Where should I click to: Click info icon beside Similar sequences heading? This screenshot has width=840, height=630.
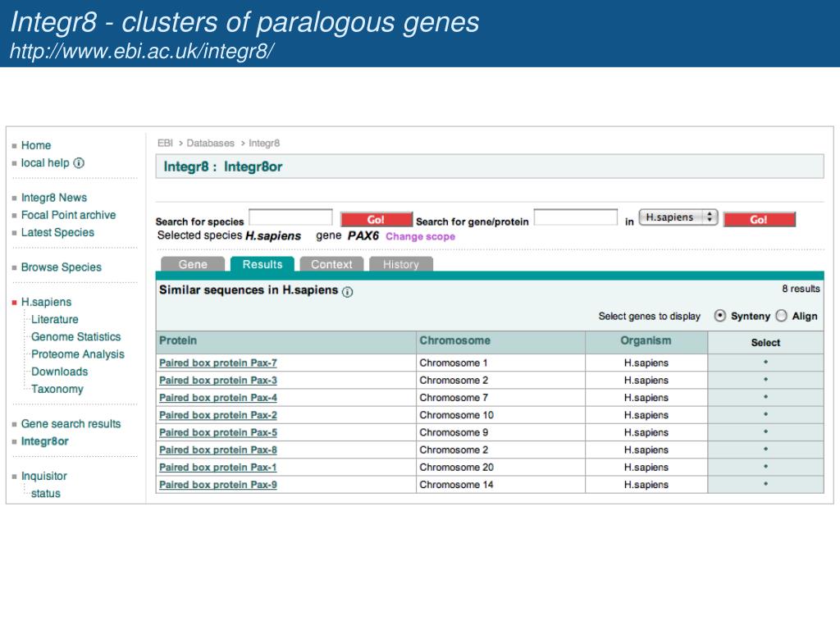pyautogui.click(x=348, y=292)
